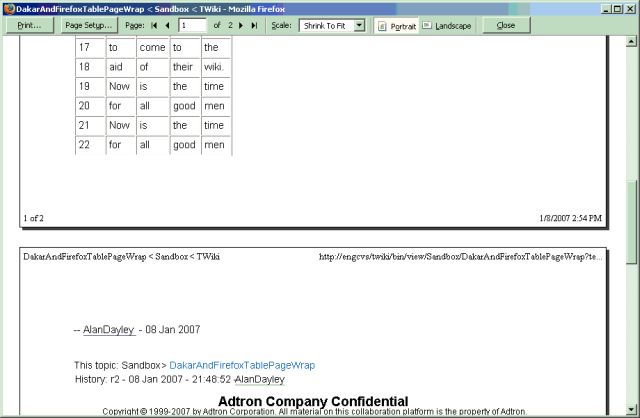Click scrollbar up arrow
Screen dimensions: 640x418
631,41
